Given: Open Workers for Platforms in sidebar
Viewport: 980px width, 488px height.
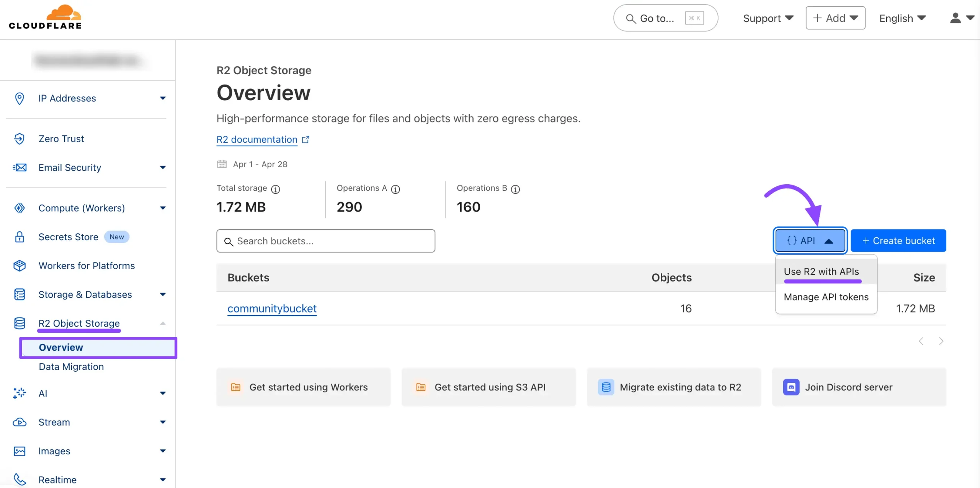Looking at the screenshot, I should pyautogui.click(x=87, y=265).
